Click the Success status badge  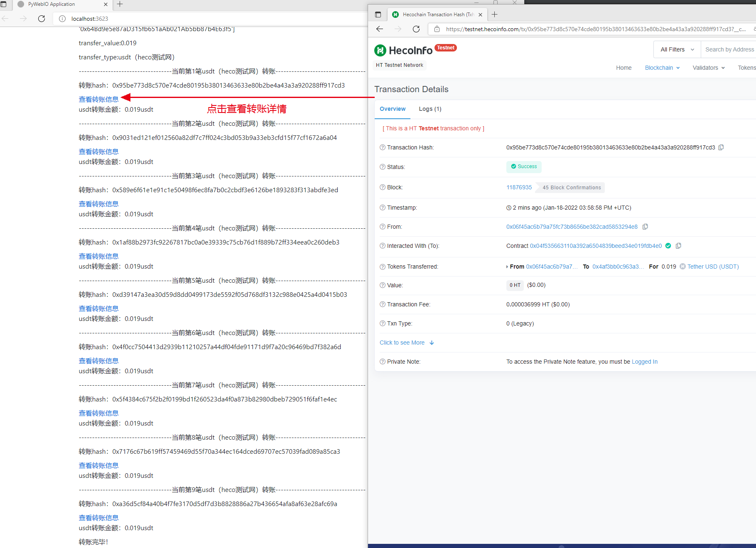524,166
